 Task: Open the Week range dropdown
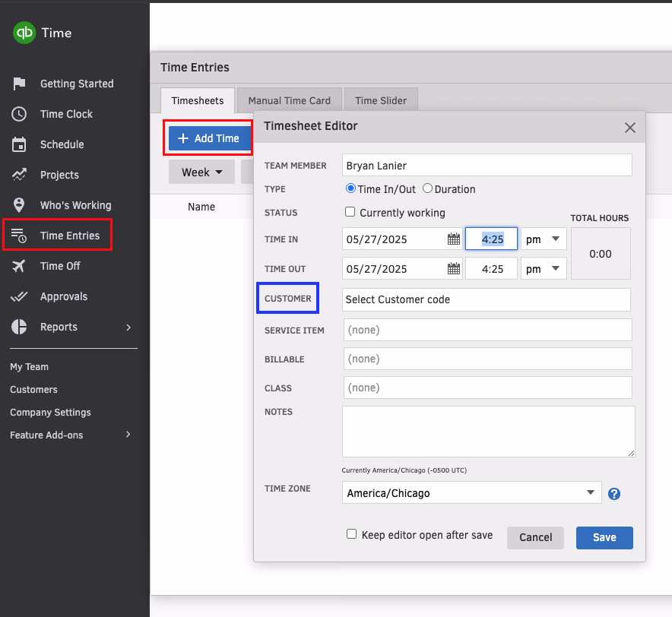click(202, 172)
